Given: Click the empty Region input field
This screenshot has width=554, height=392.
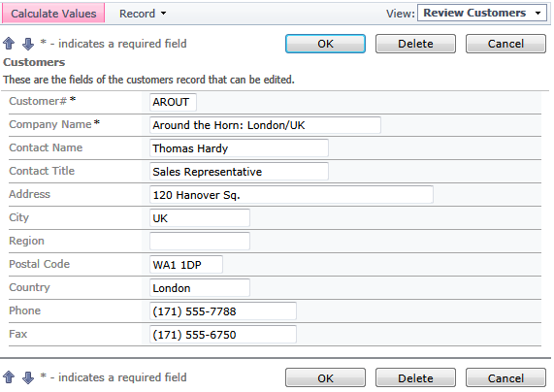Looking at the screenshot, I should point(200,242).
